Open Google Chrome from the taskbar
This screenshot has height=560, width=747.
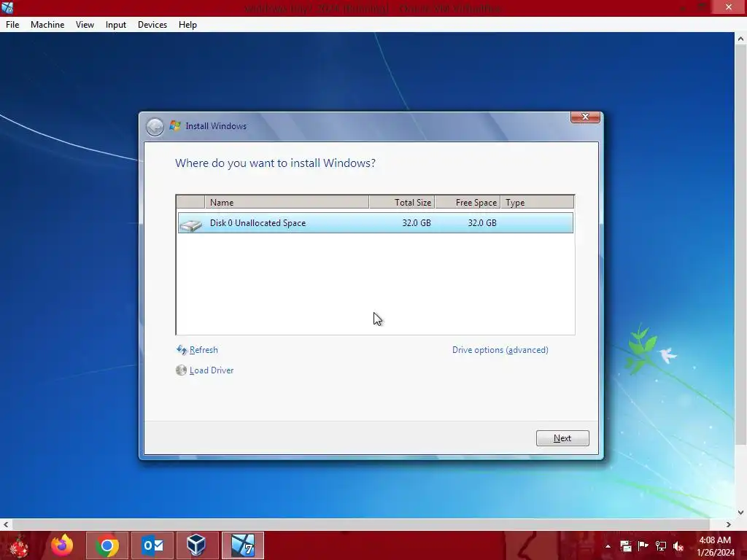pos(107,545)
